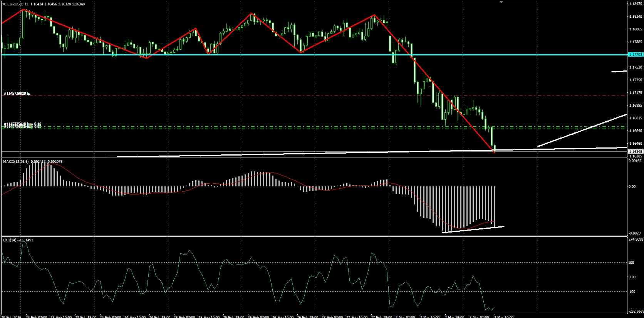Image resolution: width=644 pixels, height=318 pixels.
Task: Select the cyan price label 1.17703
Action: (x=636, y=55)
